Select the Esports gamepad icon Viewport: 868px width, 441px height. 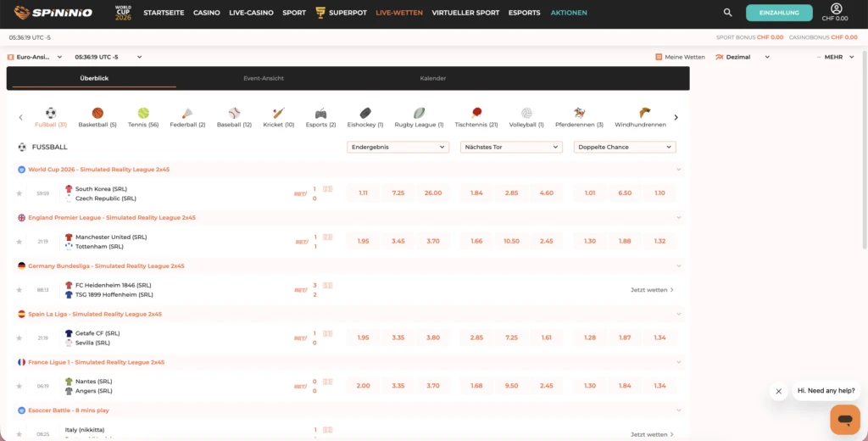click(320, 113)
